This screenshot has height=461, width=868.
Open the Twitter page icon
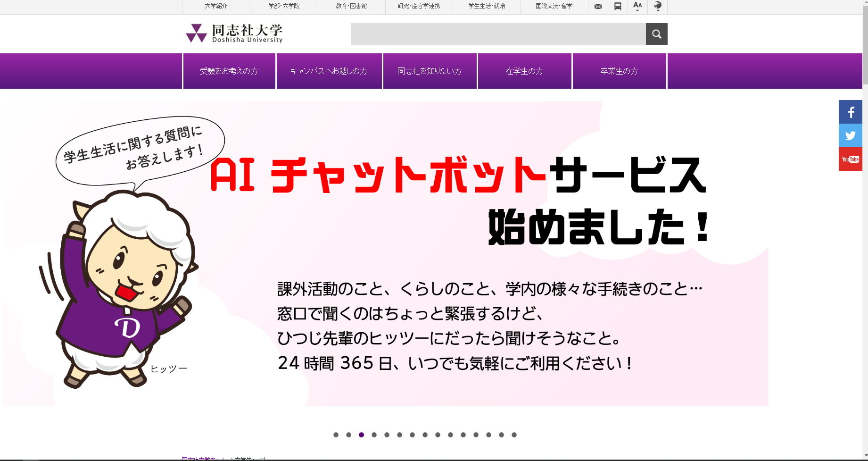pos(851,135)
